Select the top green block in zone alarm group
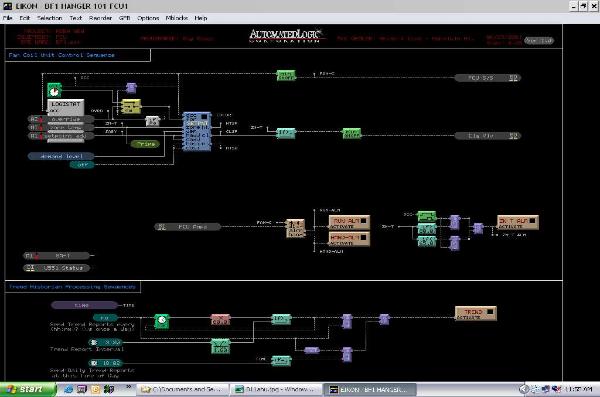 [x=426, y=216]
